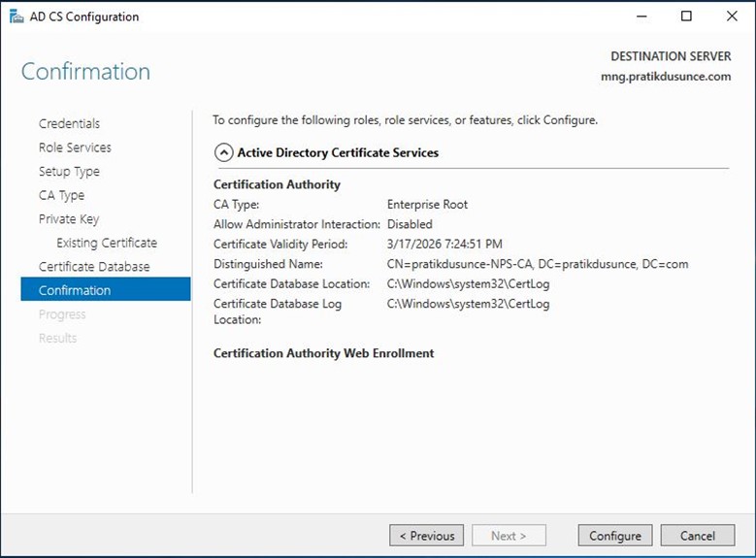Select the Existing Certificate sub-step
Image resolution: width=756 pixels, height=558 pixels.
[x=107, y=243]
